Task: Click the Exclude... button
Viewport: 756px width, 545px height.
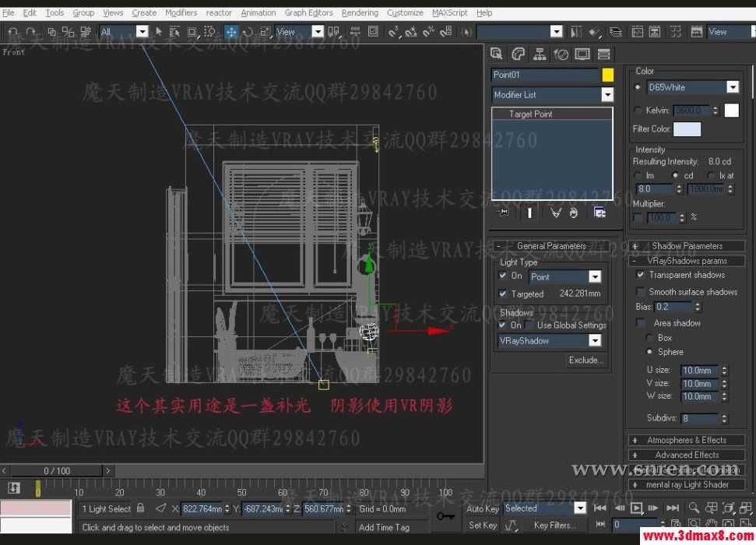Action: [x=585, y=360]
